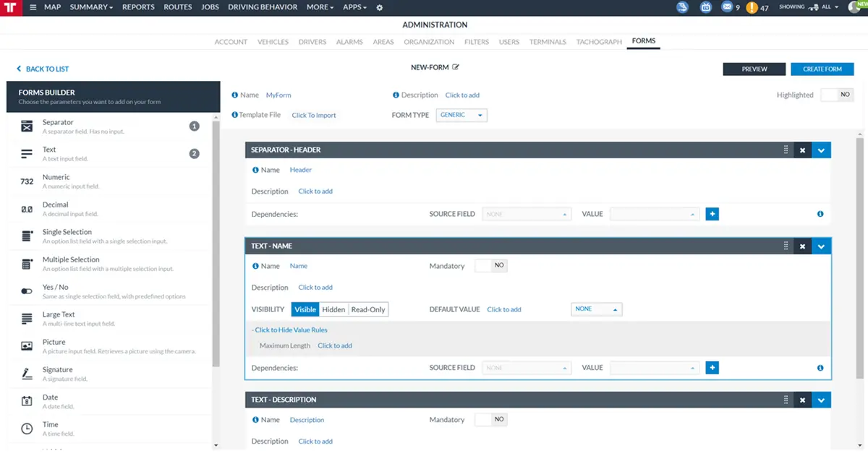868x456 pixels.
Task: Open the hamburger menu icon
Action: pyautogui.click(x=33, y=7)
